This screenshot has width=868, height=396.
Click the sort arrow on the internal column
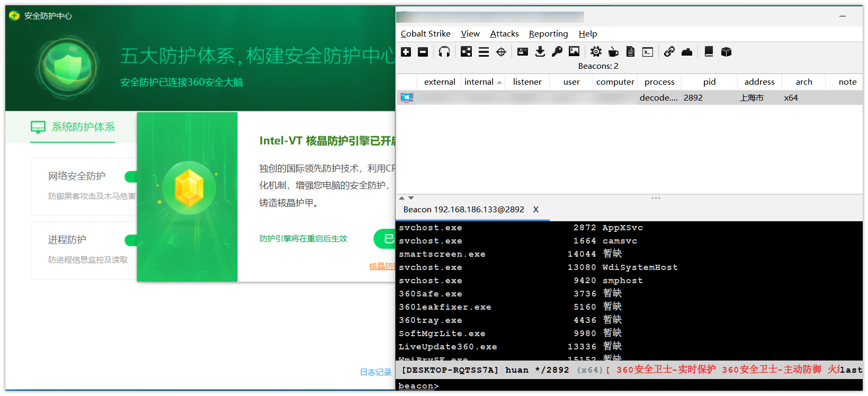(499, 82)
